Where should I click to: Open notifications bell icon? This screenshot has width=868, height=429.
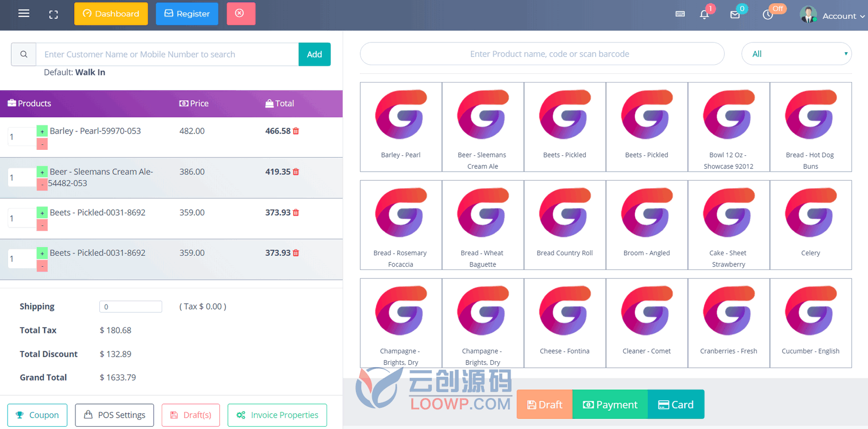tap(705, 14)
